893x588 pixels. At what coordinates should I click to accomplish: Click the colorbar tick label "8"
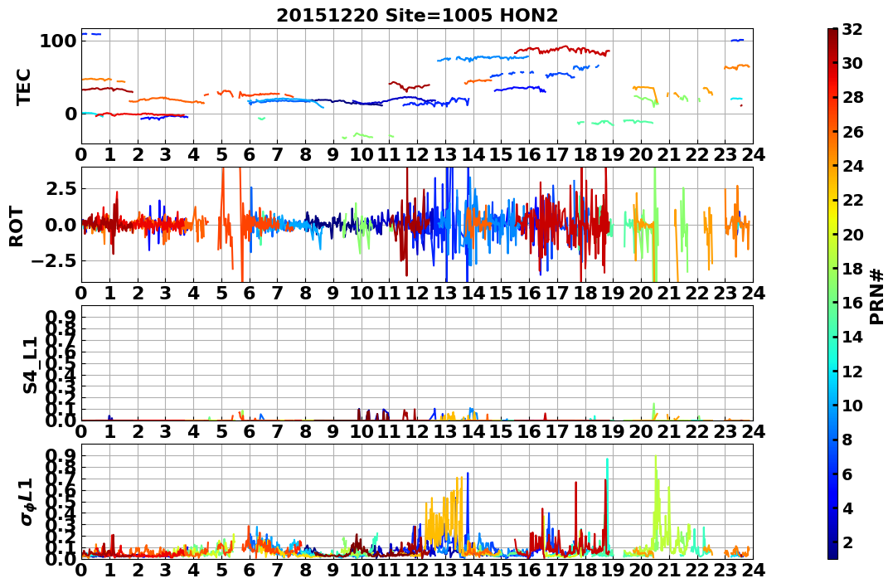point(847,440)
